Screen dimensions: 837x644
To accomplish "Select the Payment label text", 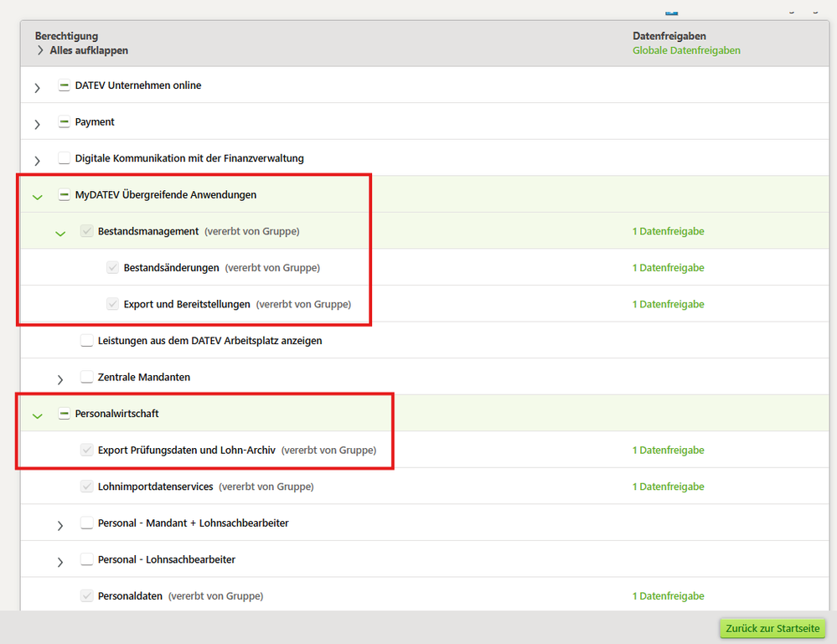I will pos(95,121).
